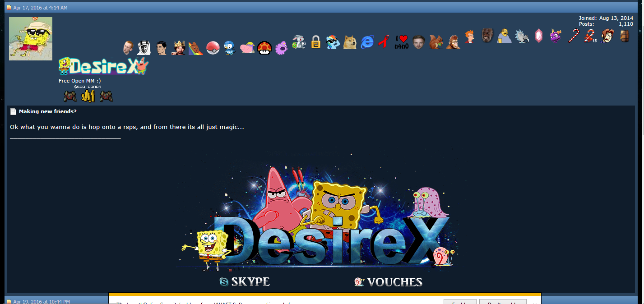Click the smiling dark-skinned face award

(x=486, y=35)
